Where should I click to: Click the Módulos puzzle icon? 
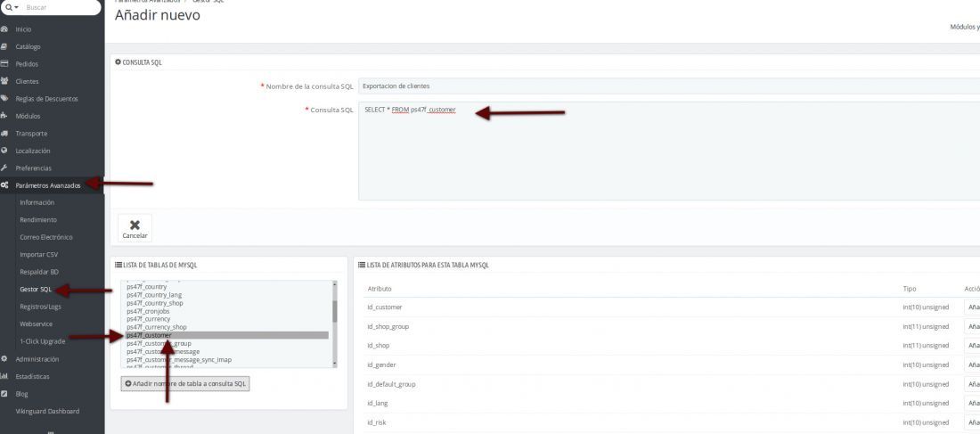(x=4, y=117)
